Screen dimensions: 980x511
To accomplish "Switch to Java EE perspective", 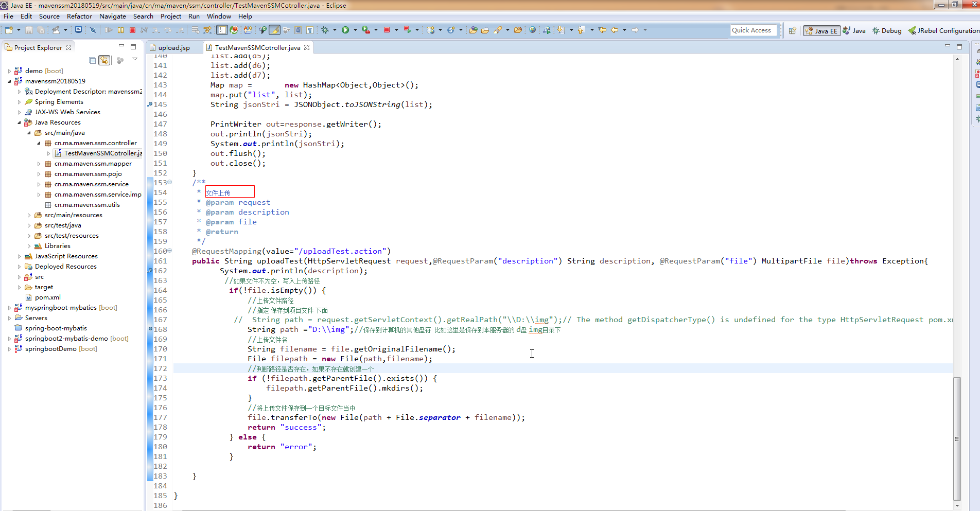I will click(821, 31).
